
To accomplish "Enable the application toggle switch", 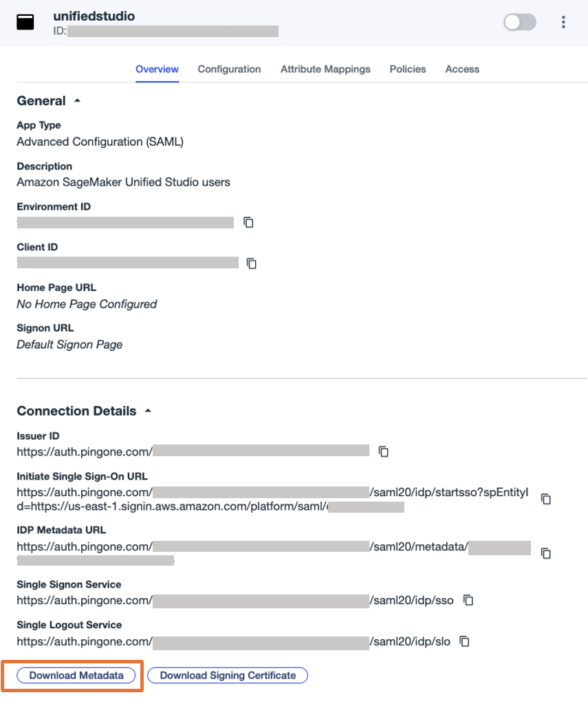I will 519,22.
